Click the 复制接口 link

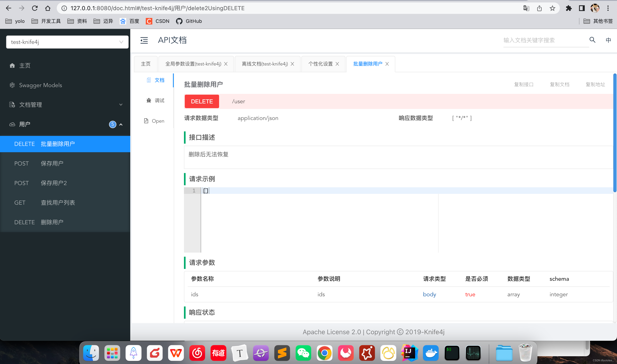click(x=524, y=84)
